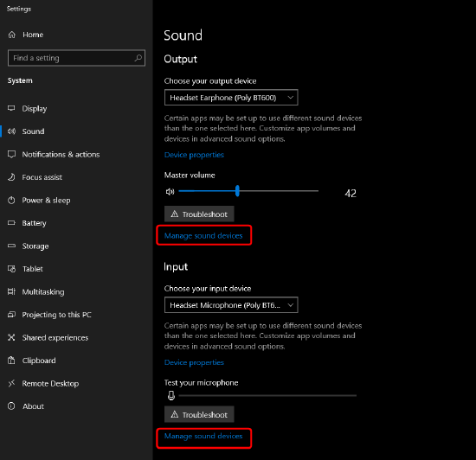Open input Device properties link
The height and width of the screenshot is (460, 476).
tap(194, 362)
